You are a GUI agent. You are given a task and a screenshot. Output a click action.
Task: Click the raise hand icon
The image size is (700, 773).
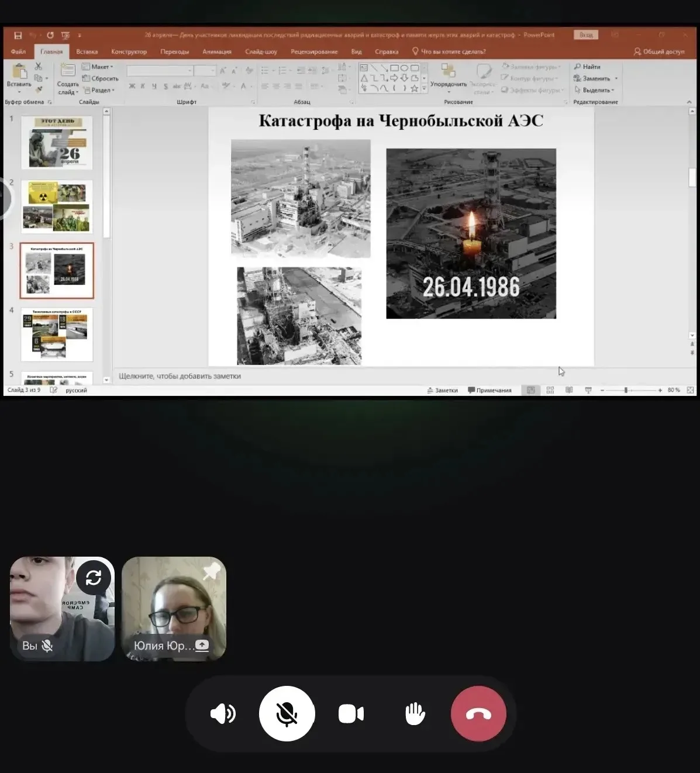[415, 714]
